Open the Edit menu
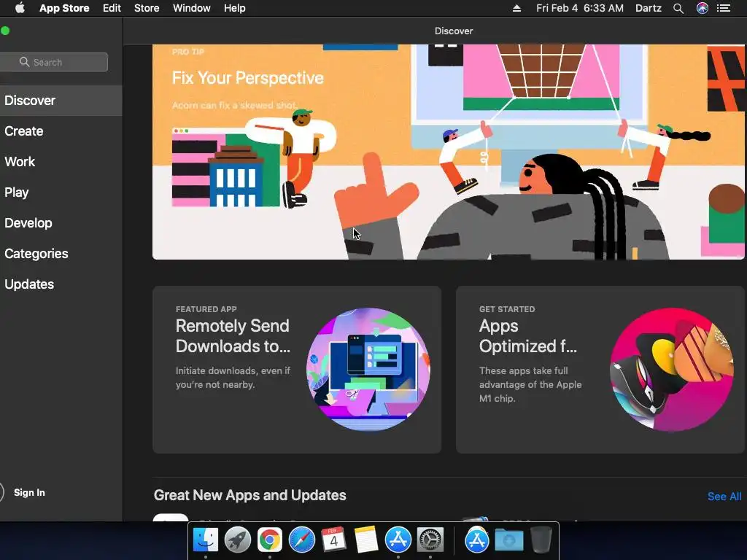 coord(112,8)
